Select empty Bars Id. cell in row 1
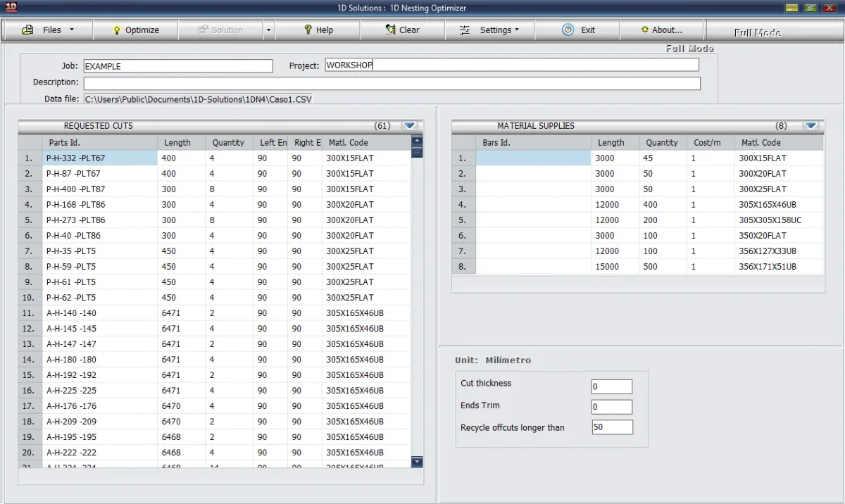This screenshot has width=845, height=504. [534, 158]
